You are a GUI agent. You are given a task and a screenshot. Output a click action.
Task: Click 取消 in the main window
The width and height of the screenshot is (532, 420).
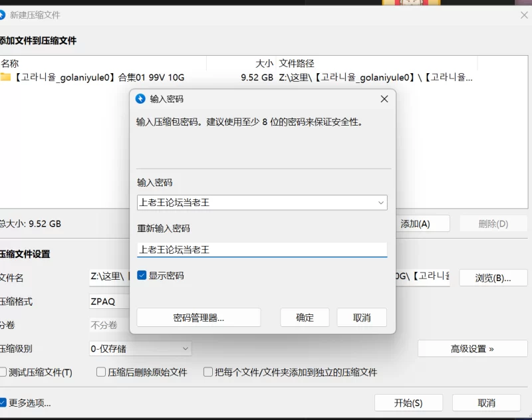pyautogui.click(x=487, y=403)
